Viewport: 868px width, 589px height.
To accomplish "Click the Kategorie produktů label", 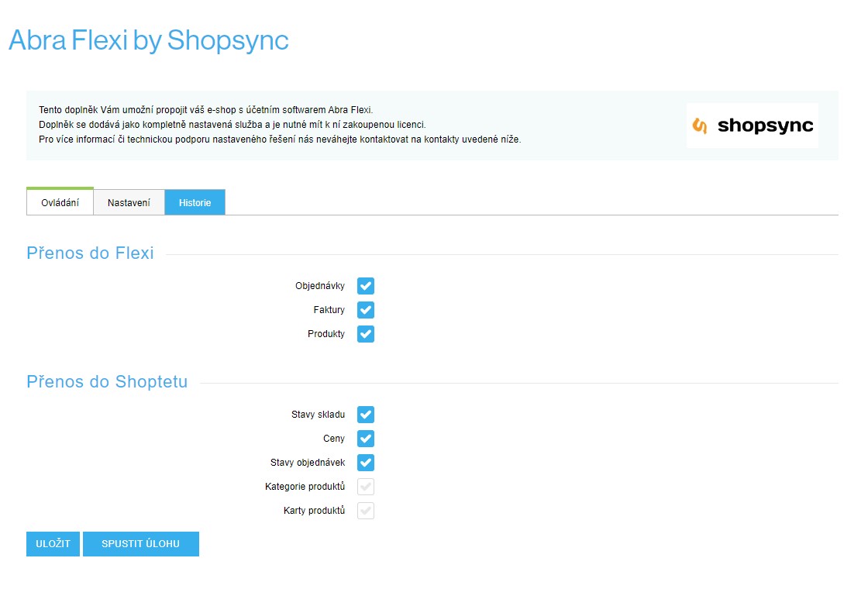I will pyautogui.click(x=305, y=487).
